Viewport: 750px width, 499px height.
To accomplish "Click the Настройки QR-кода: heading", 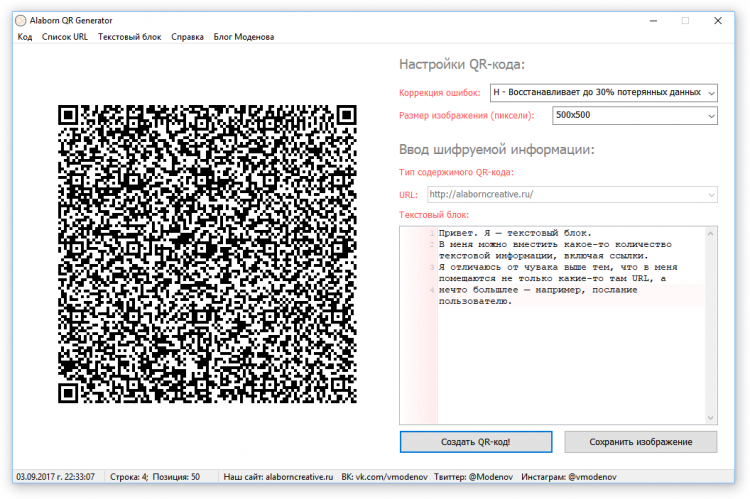I will [462, 64].
